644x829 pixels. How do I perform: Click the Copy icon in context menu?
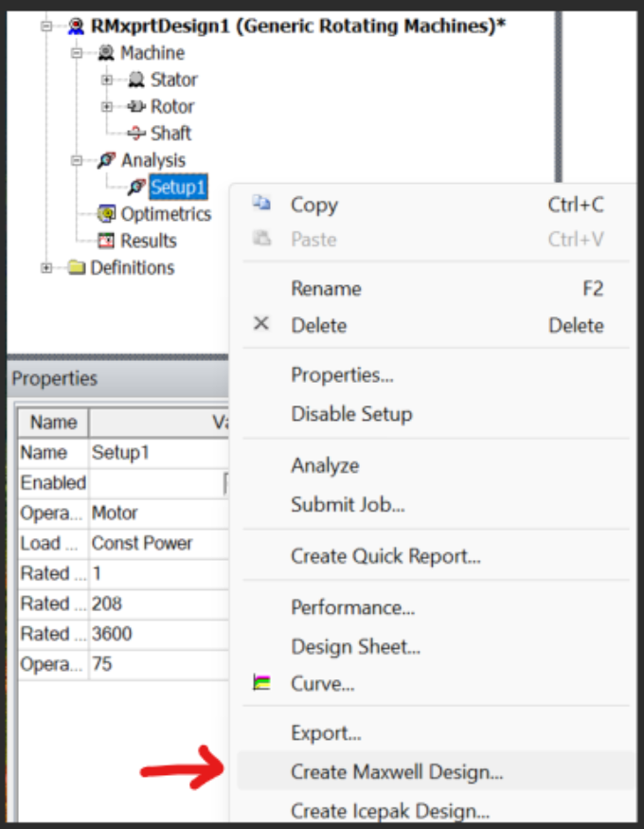coord(262,205)
